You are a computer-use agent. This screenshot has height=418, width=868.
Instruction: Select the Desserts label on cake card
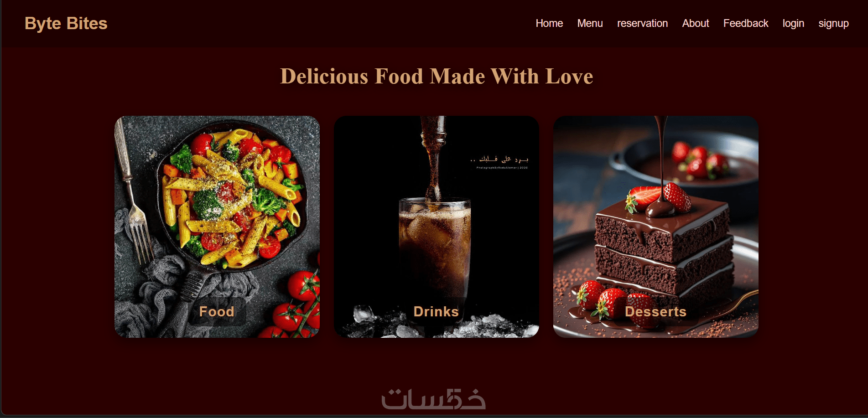[x=655, y=311]
